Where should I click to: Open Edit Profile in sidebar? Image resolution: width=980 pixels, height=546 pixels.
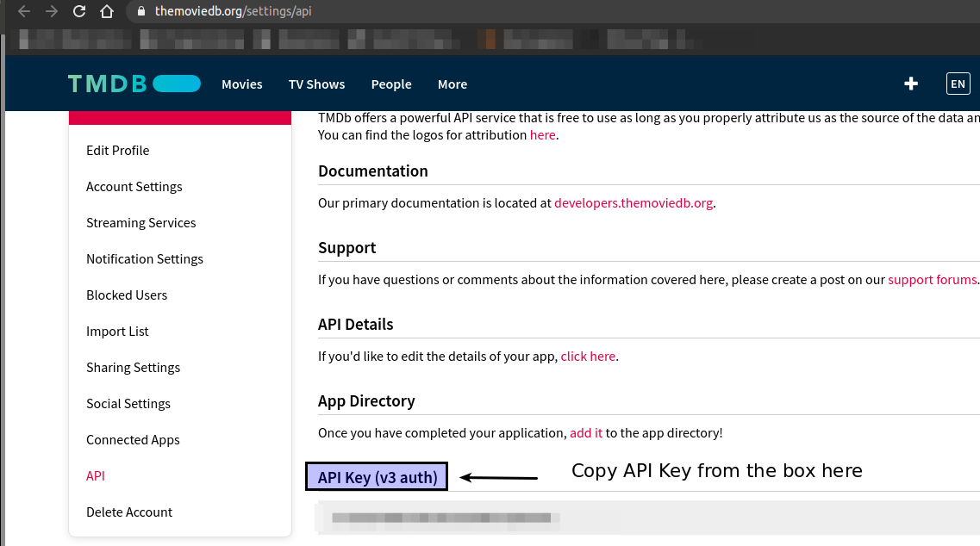coord(117,151)
